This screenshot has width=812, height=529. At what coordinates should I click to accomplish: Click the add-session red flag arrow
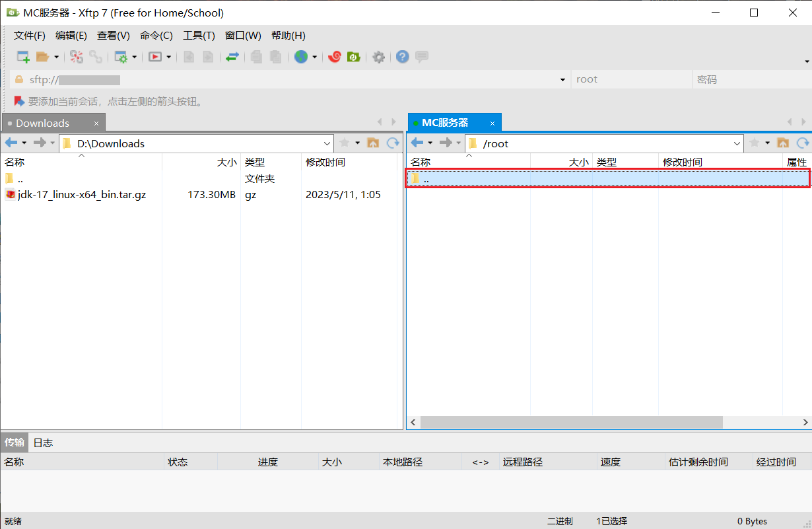click(19, 102)
